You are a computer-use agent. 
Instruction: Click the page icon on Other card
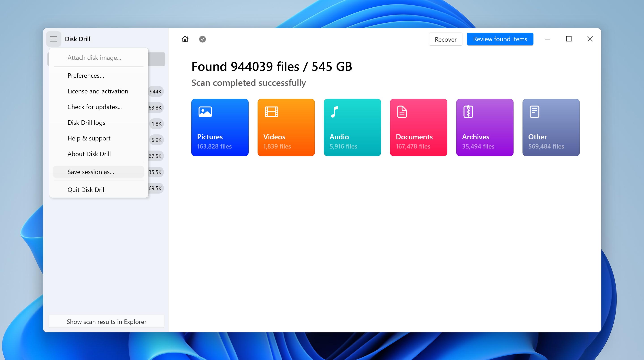pyautogui.click(x=535, y=112)
